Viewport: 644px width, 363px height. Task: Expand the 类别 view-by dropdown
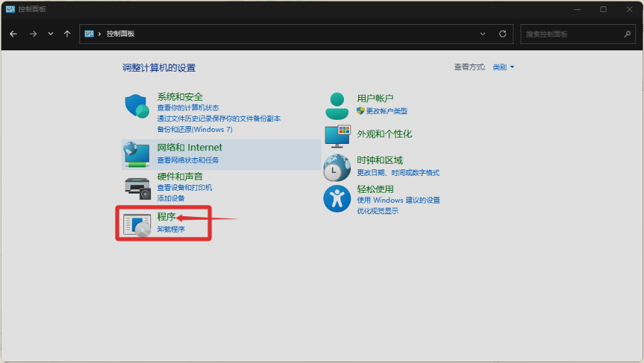click(x=503, y=67)
